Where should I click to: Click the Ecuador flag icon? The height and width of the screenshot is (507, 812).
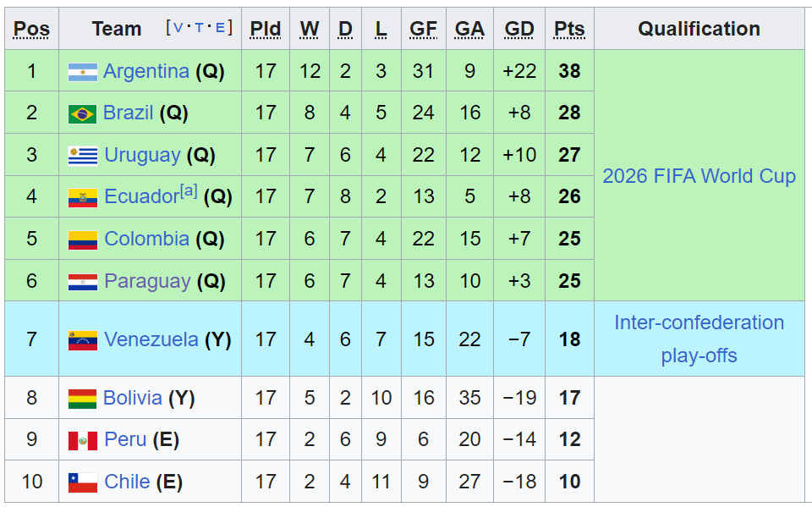83,198
